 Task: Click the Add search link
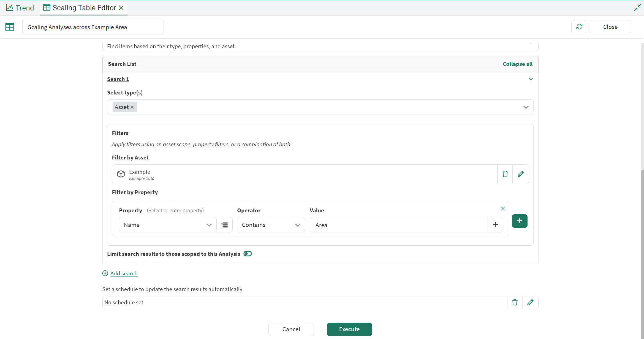coord(124,273)
